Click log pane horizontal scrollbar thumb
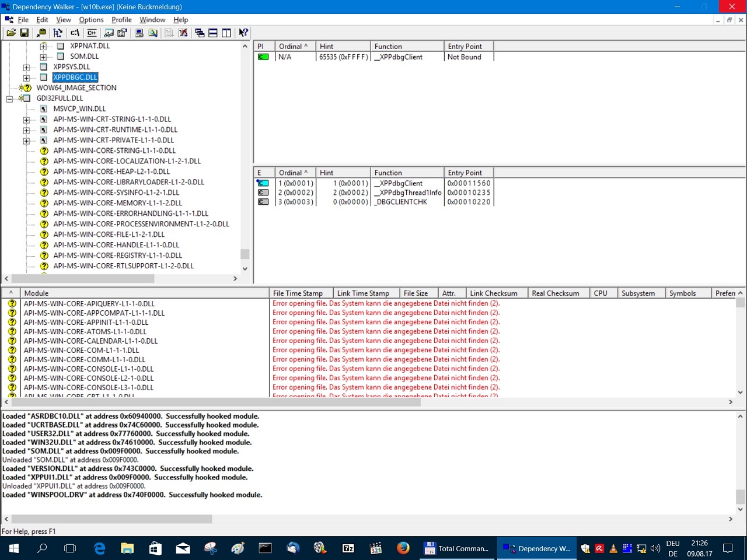This screenshot has width=747, height=560. tap(111, 519)
